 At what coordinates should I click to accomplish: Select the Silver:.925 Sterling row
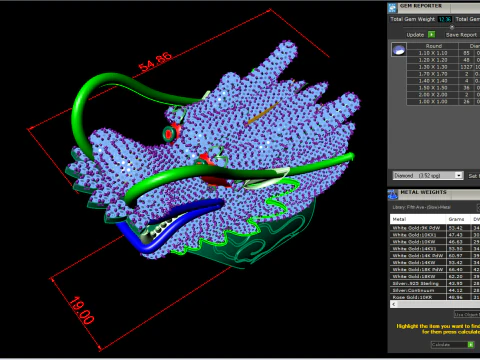(435, 284)
